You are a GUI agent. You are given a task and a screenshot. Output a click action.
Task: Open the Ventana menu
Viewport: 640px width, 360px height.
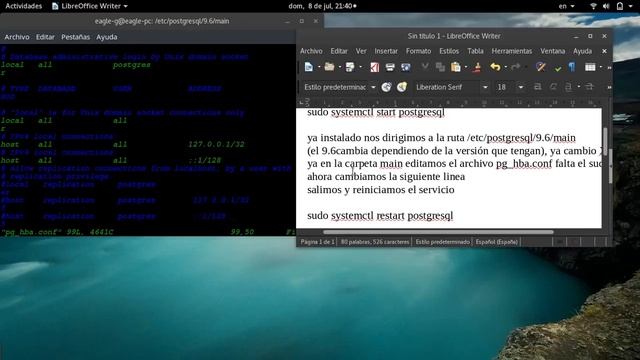553,51
